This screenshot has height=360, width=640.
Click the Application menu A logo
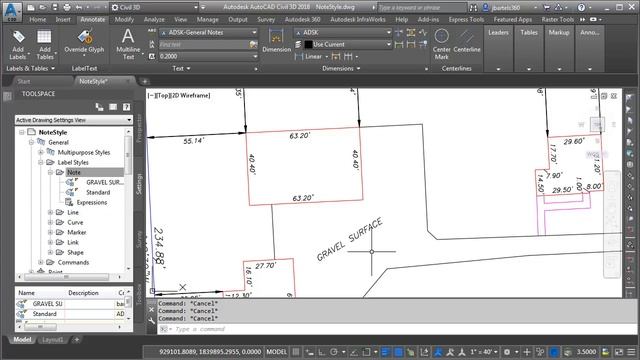coord(12,11)
